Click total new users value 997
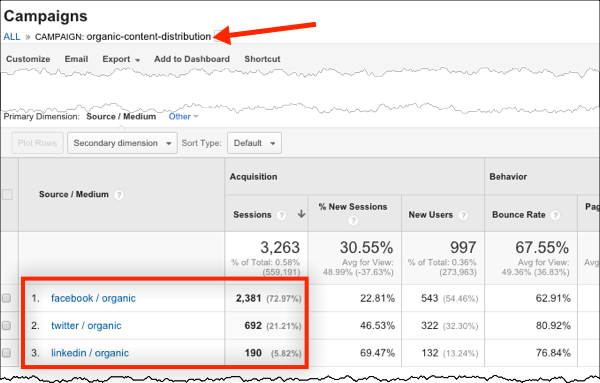Viewport: 600px width, 383px height. point(463,248)
